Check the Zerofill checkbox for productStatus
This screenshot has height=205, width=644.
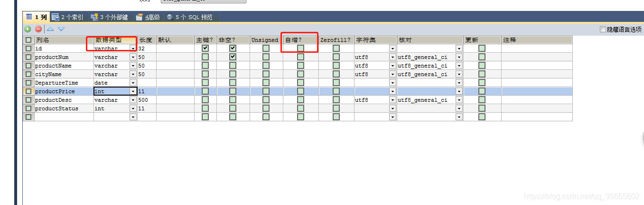coord(336,108)
